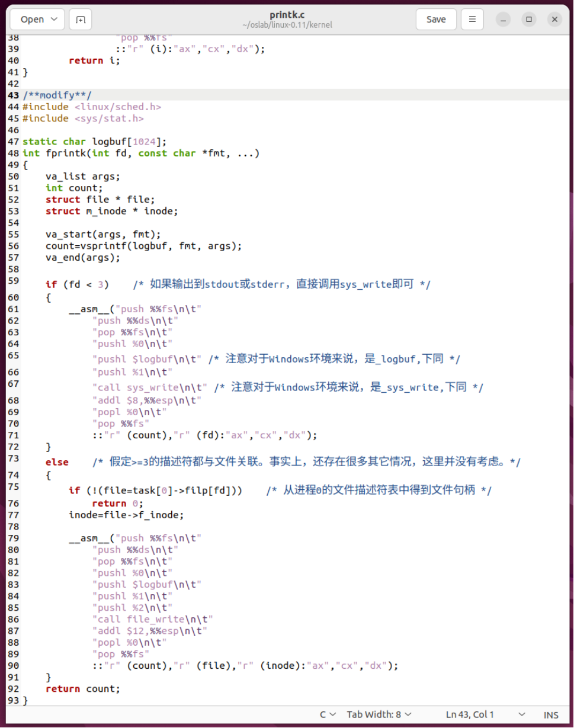This screenshot has width=574, height=728.
Task: Click the #include <linux/sched.h> line
Action: 92,107
